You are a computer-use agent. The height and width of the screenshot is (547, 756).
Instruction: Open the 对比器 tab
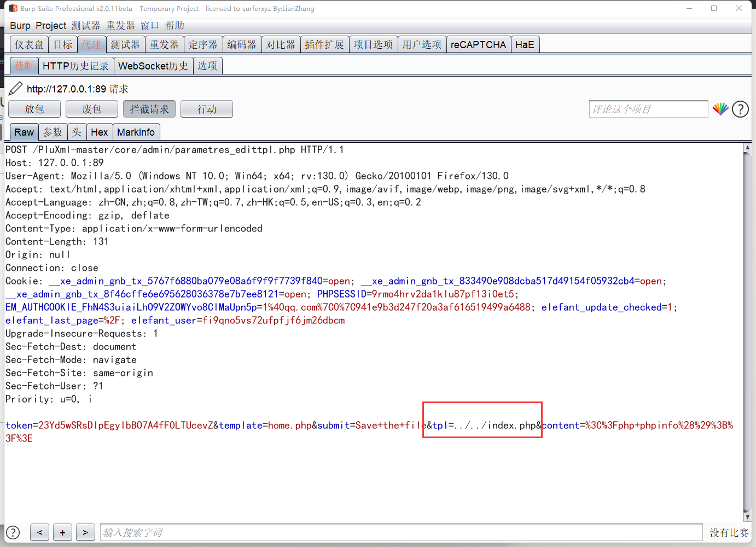tap(281, 45)
